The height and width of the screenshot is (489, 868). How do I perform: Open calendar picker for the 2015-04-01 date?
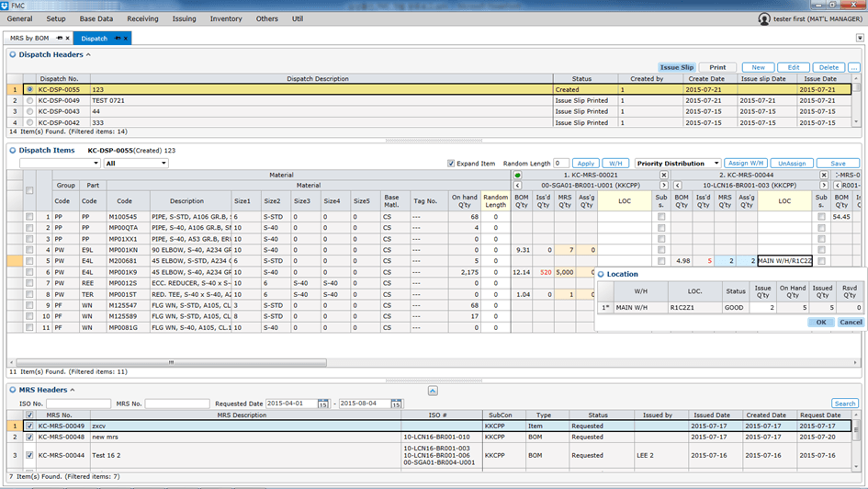tap(322, 404)
